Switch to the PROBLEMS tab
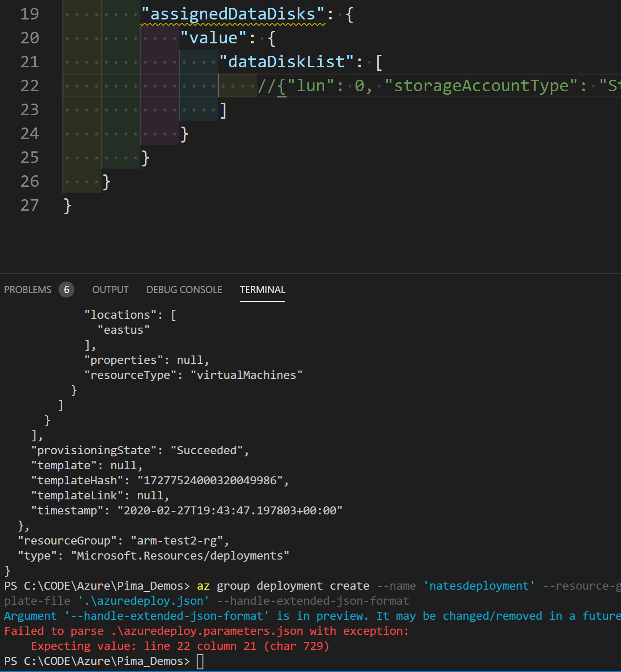Screen dimensions: 621x672 (x=27, y=290)
